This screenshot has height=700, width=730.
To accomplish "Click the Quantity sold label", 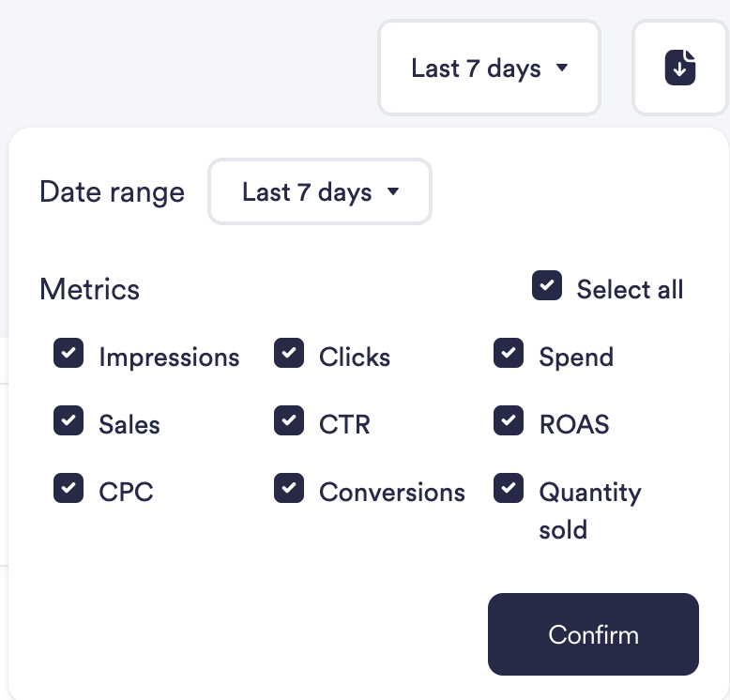I will coord(589,510).
